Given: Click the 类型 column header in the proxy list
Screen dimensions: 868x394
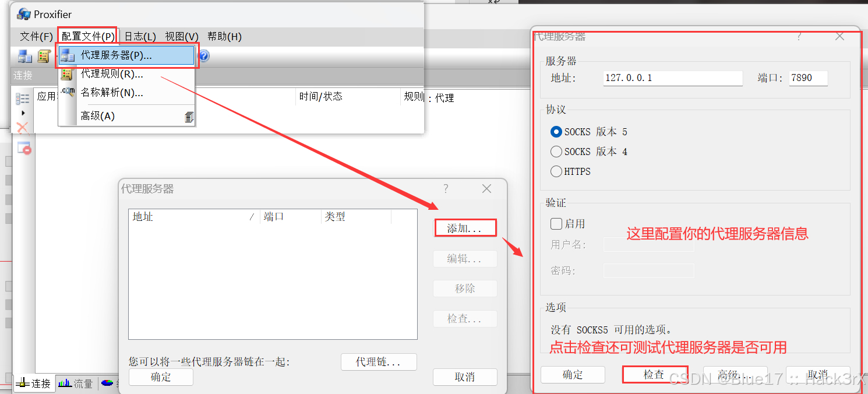Looking at the screenshot, I should pyautogui.click(x=356, y=217).
